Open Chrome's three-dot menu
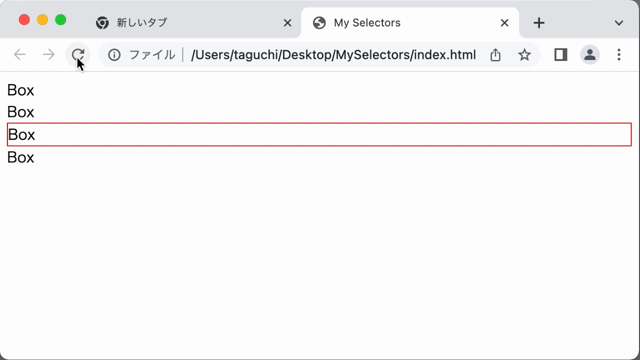The image size is (640, 360). pyautogui.click(x=619, y=55)
